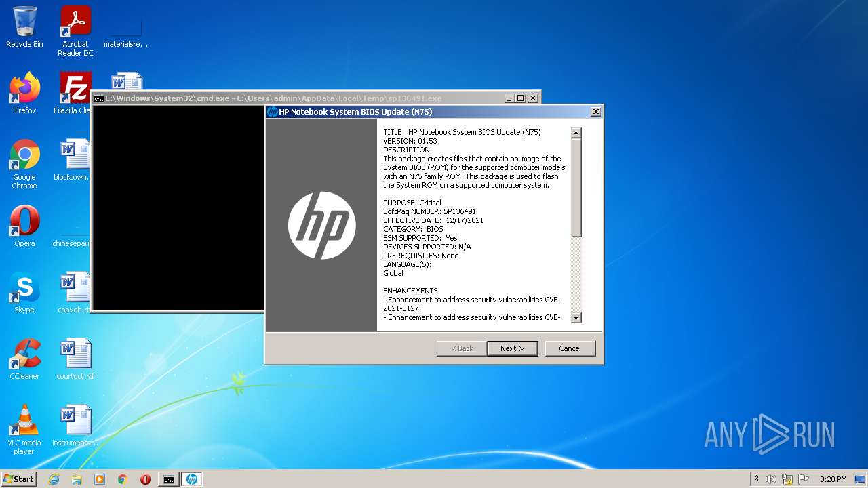
Task: Open Windows Media Player taskbar icon
Action: tap(100, 479)
